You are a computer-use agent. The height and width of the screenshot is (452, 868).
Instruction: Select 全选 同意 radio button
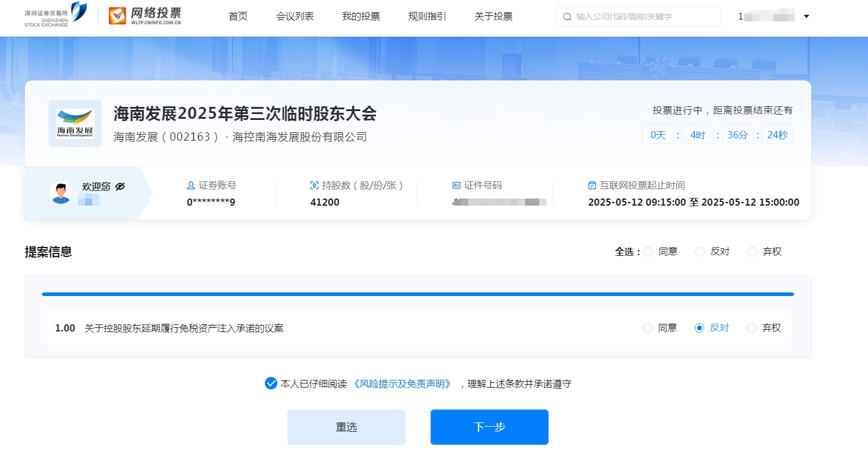pos(648,252)
